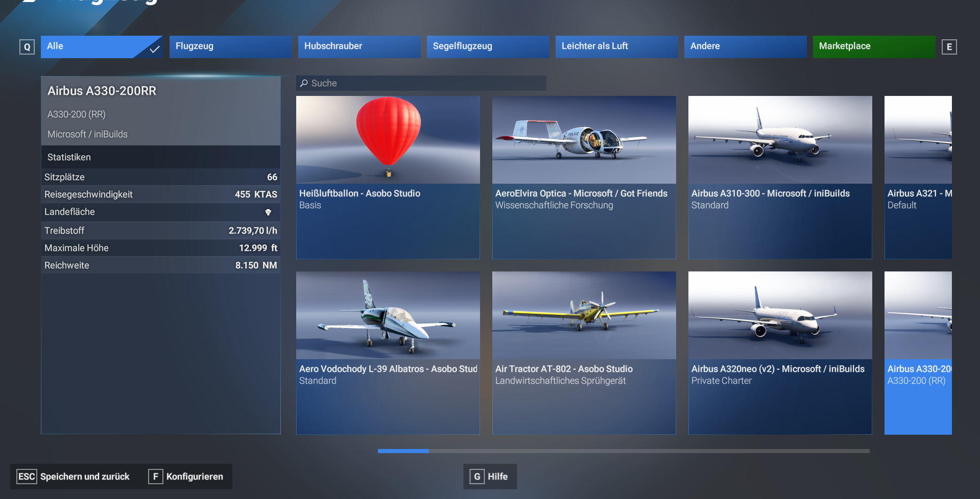Click the Sitzplätze row
Image resolution: width=980 pixels, height=499 pixels.
click(x=161, y=177)
